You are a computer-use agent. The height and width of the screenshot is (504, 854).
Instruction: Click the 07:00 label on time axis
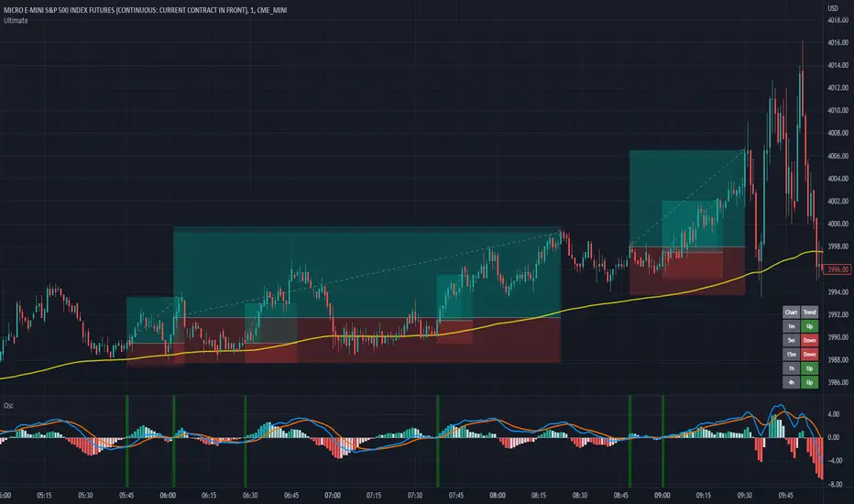pos(333,495)
